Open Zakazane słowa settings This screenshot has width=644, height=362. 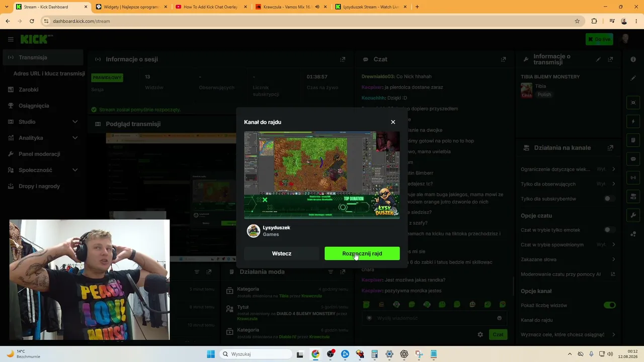coord(568,259)
